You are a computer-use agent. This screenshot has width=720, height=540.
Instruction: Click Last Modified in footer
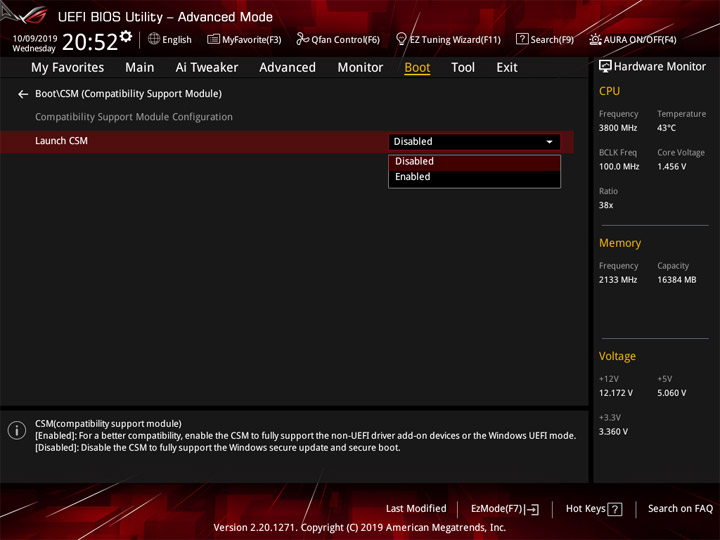416,508
